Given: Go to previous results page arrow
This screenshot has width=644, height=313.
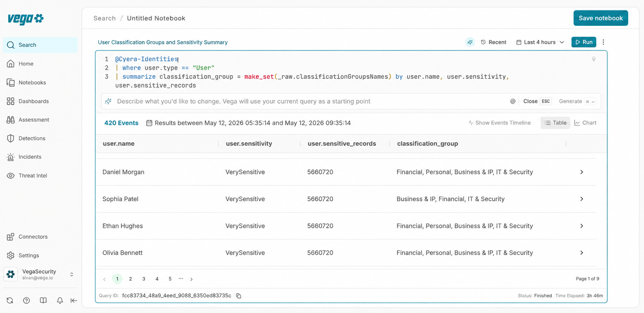Looking at the screenshot, I should tap(104, 279).
